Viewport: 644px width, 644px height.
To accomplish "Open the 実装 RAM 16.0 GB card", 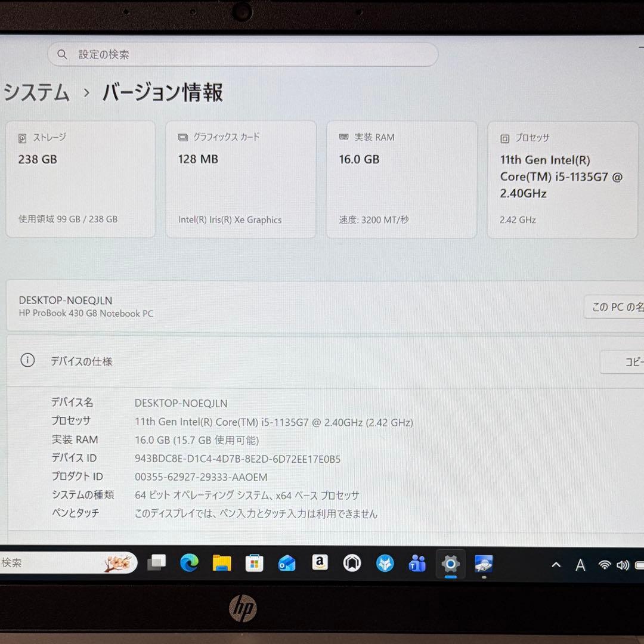I will tap(402, 179).
